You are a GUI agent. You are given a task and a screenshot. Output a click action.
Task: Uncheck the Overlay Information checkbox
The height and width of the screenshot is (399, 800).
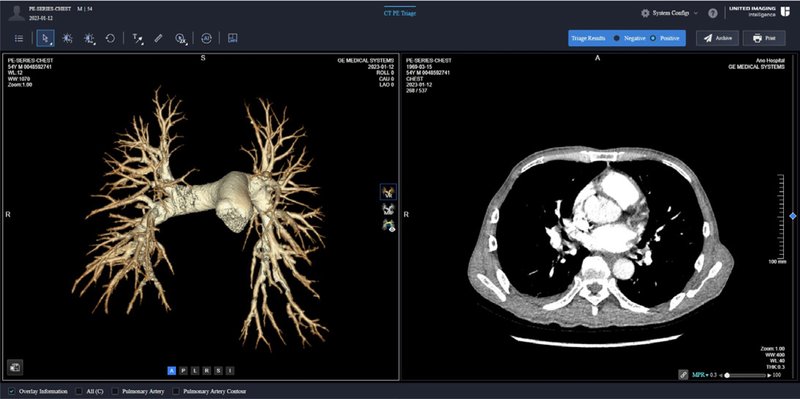(12, 391)
